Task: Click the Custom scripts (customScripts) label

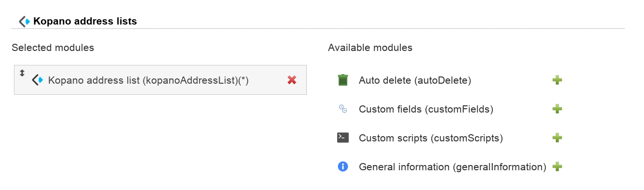Action: pos(431,138)
